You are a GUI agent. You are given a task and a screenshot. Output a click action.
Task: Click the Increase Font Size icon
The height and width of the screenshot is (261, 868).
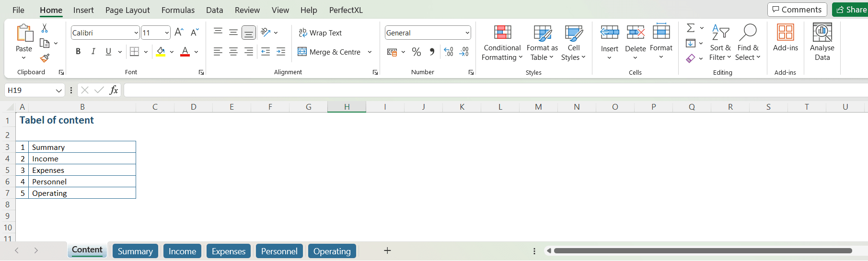click(x=179, y=33)
